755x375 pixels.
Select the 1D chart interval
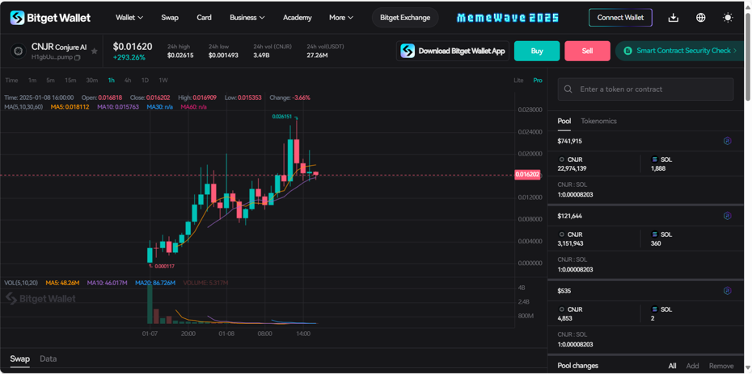[144, 80]
